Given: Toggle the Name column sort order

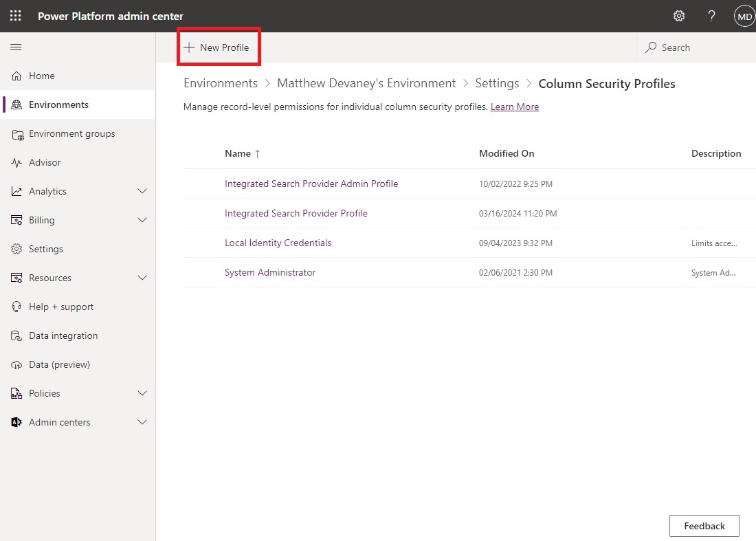Looking at the screenshot, I should click(238, 153).
